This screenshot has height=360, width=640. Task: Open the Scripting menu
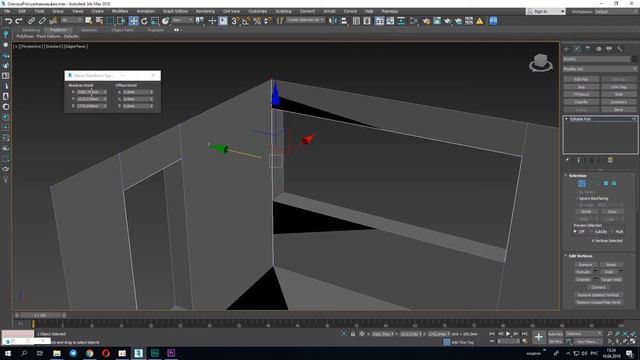coord(283,11)
